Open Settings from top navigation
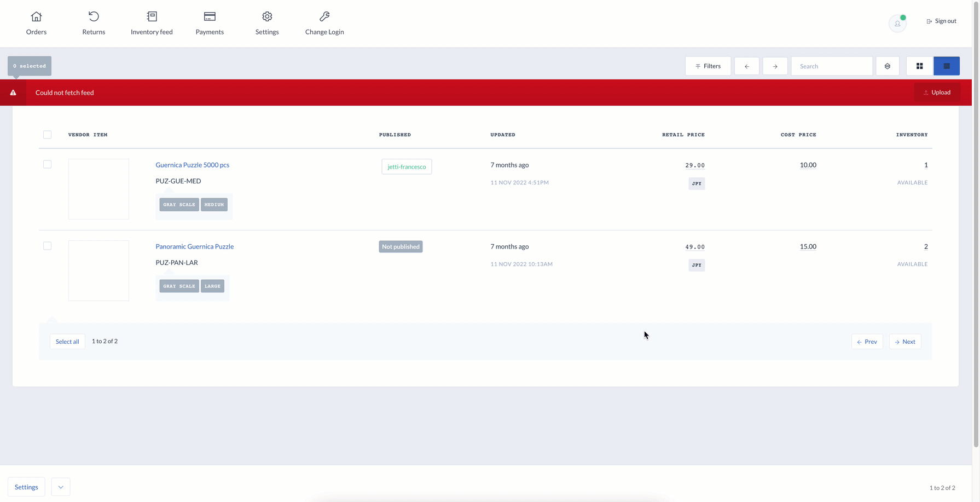This screenshot has height=502, width=980. [x=267, y=24]
